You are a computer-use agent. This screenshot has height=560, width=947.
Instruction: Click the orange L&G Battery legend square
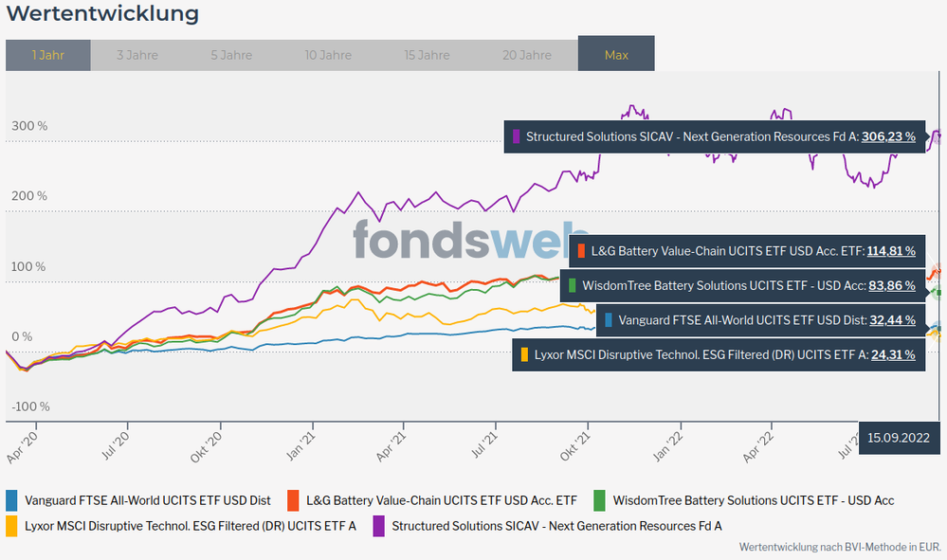tap(294, 500)
